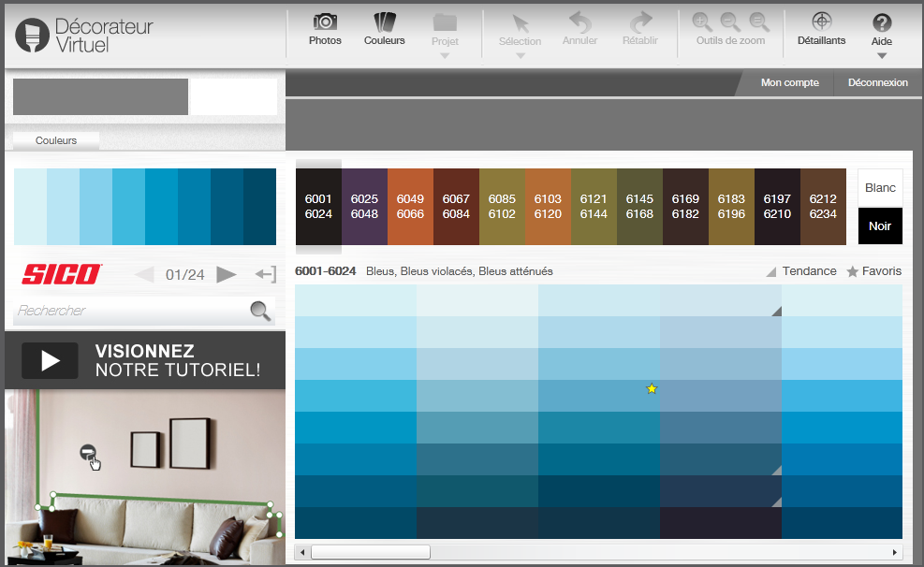
Task: Click the Déconnexion link
Action: (x=877, y=82)
